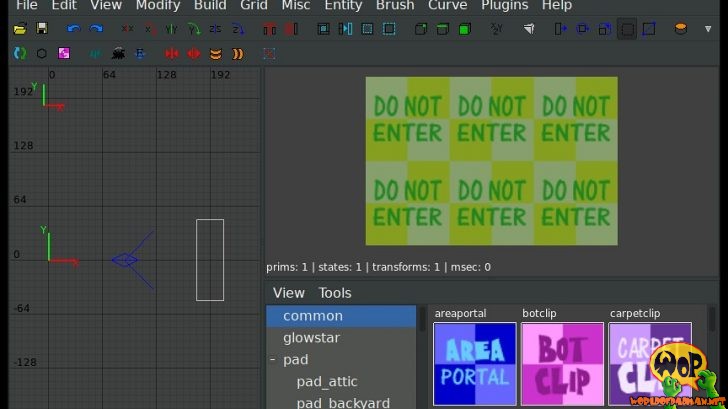The height and width of the screenshot is (409, 728).
Task: Click the Save map floppy icon
Action: 41,29
